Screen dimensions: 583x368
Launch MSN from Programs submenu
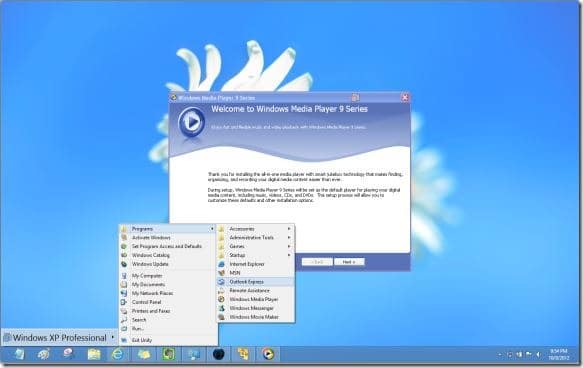[256, 273]
